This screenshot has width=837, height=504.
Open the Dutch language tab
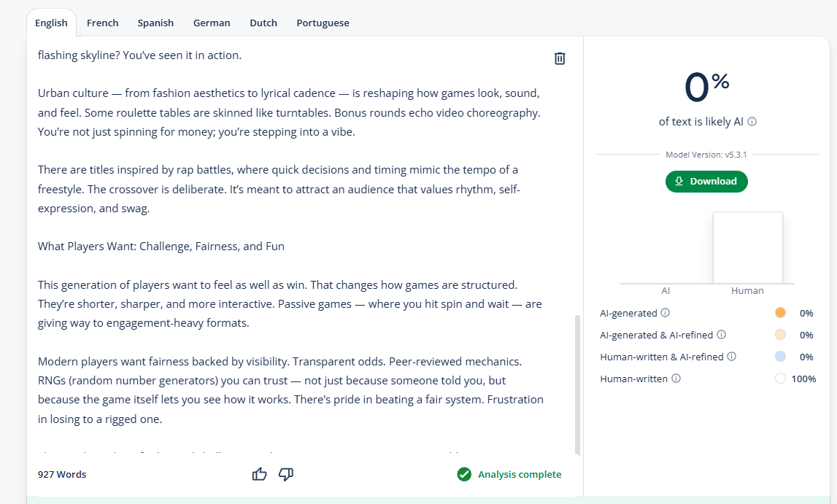(263, 23)
